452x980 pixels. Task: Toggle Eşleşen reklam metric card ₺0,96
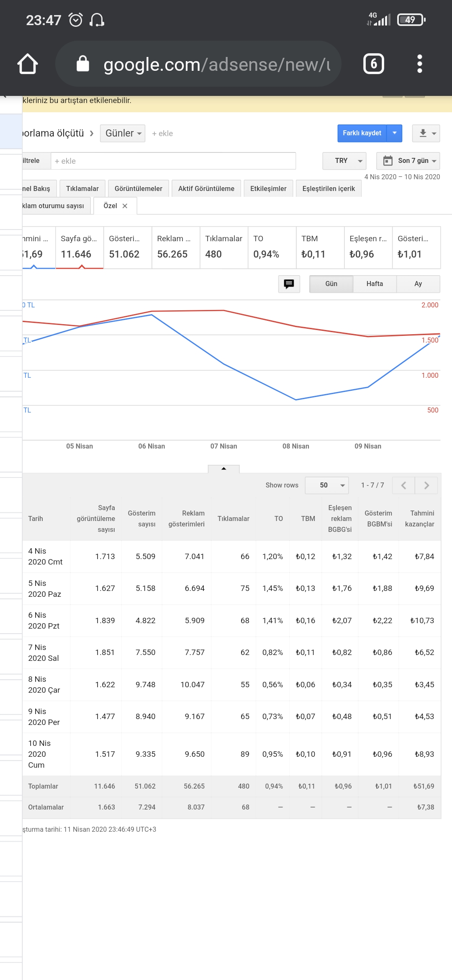tap(368, 248)
